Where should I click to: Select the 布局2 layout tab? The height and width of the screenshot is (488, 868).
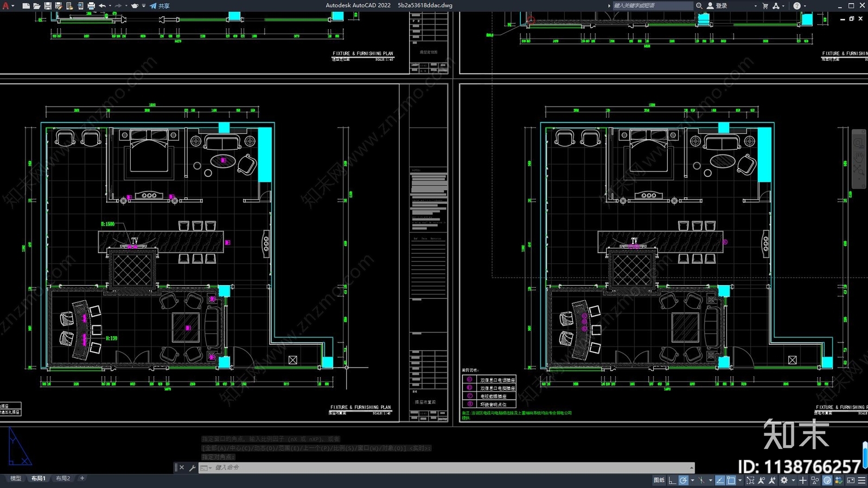[x=63, y=478]
